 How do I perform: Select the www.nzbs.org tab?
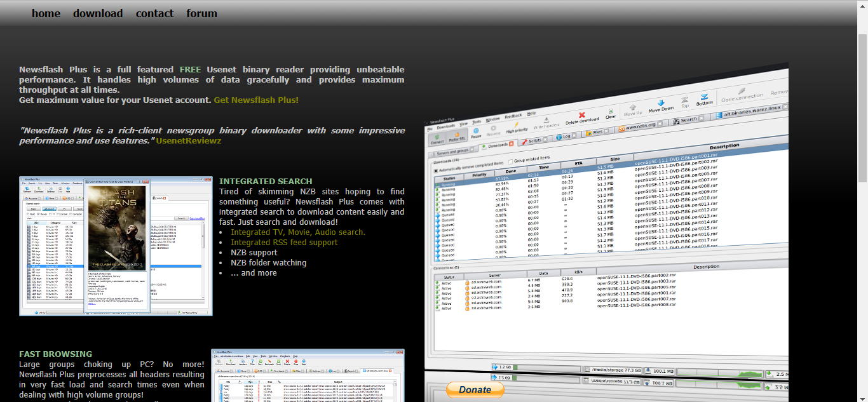[x=641, y=126]
